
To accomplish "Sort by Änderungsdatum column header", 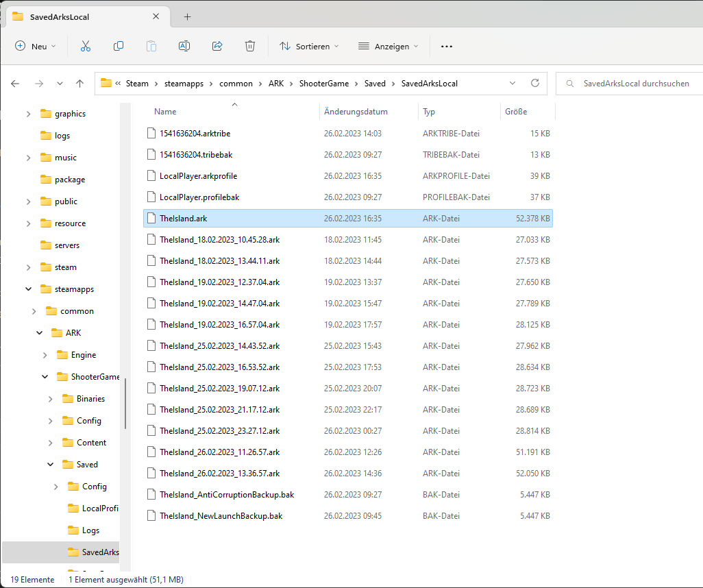I will pos(356,112).
